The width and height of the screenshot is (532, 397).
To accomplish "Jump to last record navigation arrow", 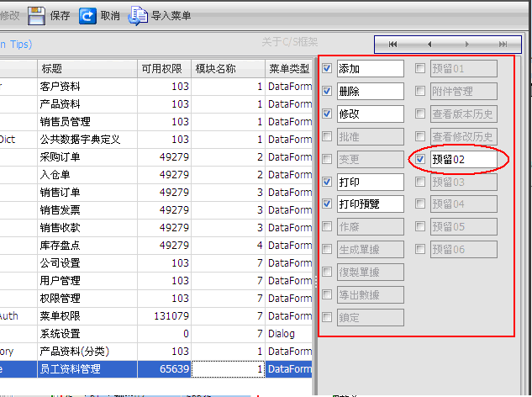I will pyautogui.click(x=503, y=44).
